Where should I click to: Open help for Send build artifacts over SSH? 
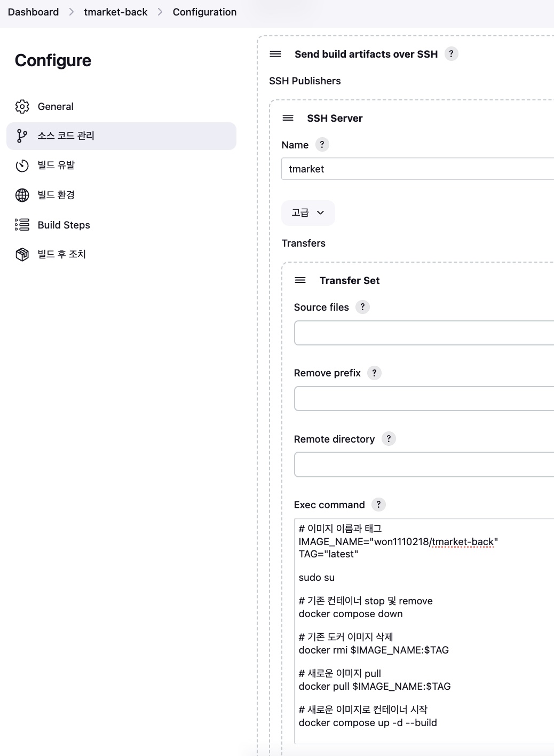pos(451,54)
